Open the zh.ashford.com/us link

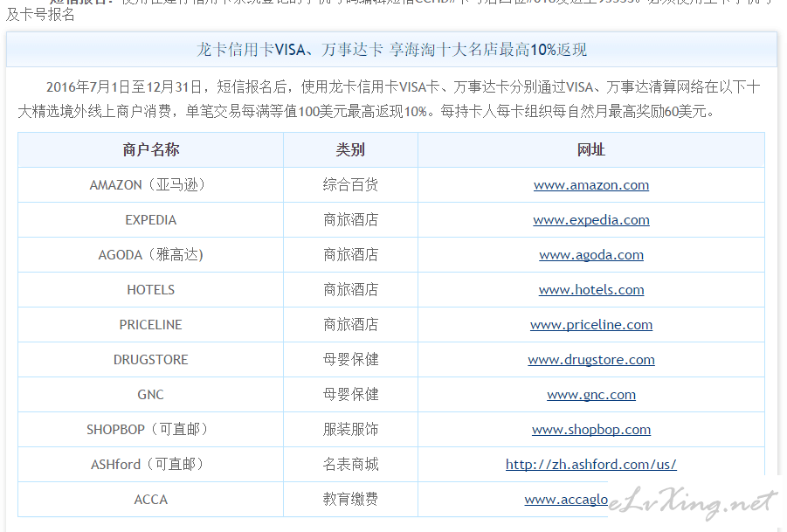pyautogui.click(x=590, y=465)
